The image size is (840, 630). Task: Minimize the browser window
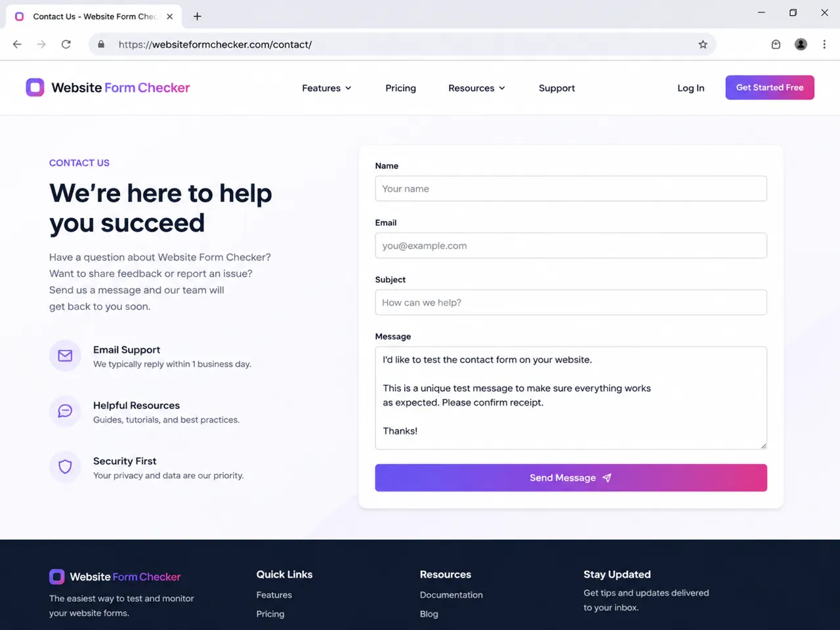tap(761, 12)
